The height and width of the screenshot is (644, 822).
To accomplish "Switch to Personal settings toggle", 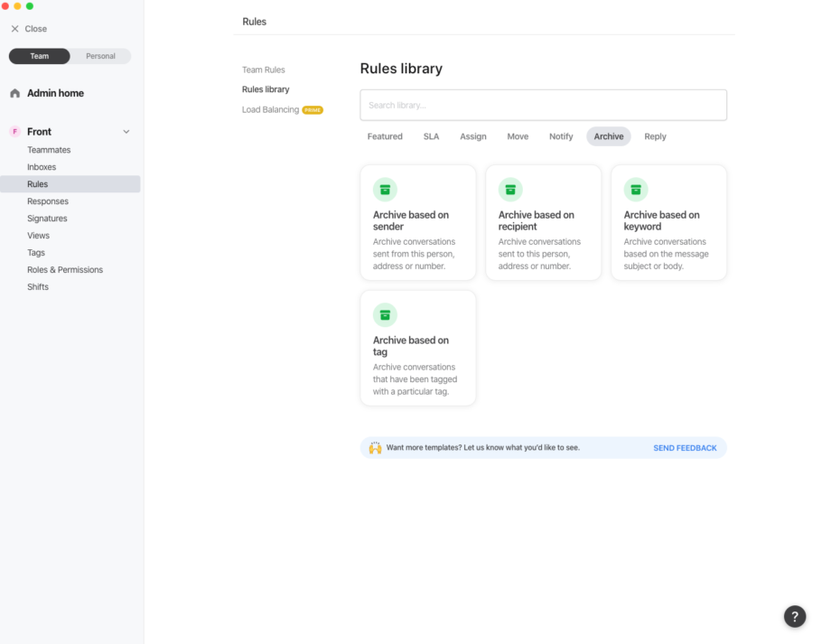I will pos(100,56).
